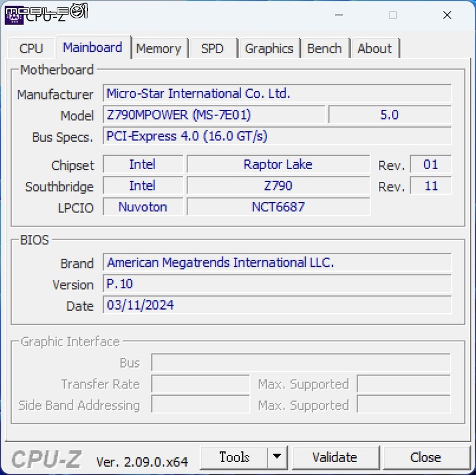Click the Close button at bottom
The image size is (476, 475).
[426, 457]
